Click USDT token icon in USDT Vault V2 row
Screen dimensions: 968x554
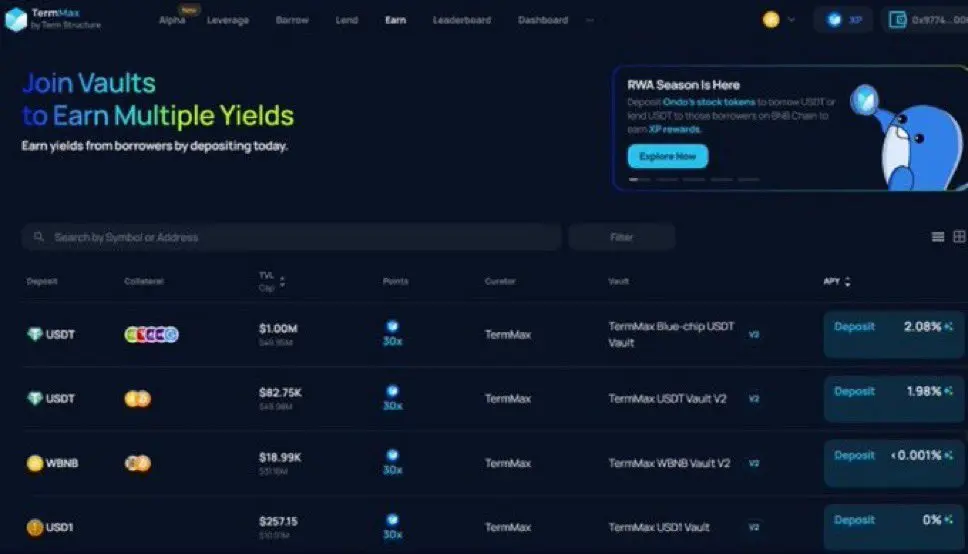[x=35, y=398]
